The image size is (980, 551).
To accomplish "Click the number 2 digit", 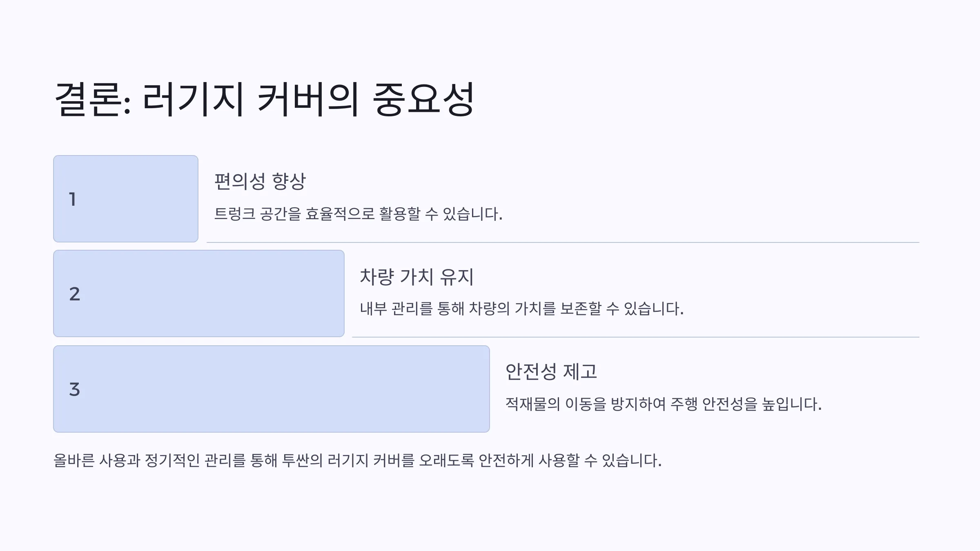I will [75, 294].
